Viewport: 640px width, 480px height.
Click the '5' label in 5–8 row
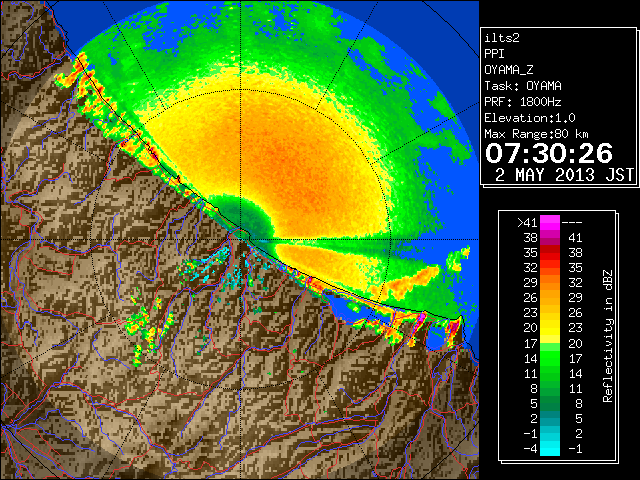tap(534, 403)
